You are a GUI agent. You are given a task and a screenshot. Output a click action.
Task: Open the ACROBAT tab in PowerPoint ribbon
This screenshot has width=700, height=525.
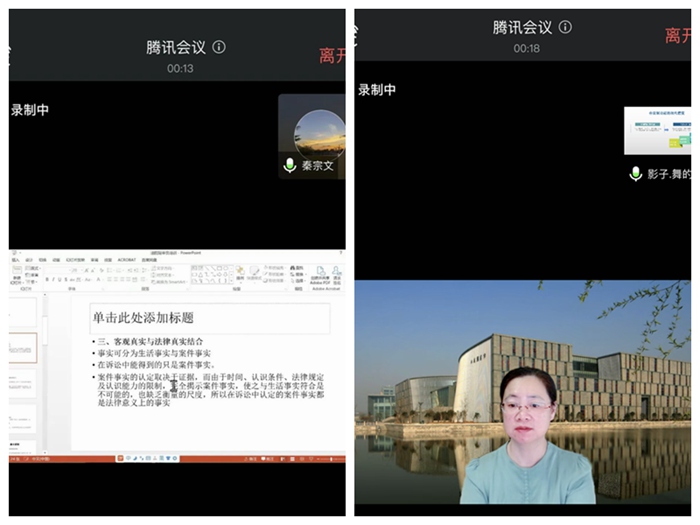coord(126,259)
